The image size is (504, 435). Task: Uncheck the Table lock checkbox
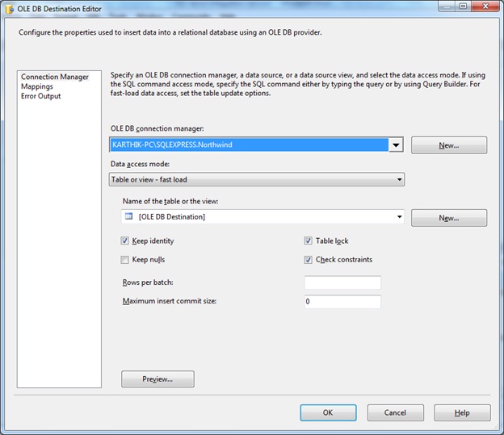[x=308, y=241]
